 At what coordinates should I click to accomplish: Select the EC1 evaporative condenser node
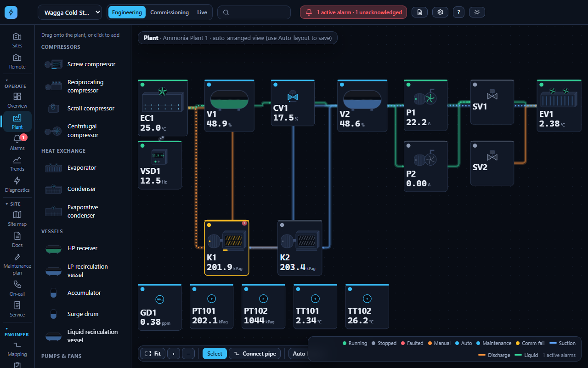pos(163,108)
